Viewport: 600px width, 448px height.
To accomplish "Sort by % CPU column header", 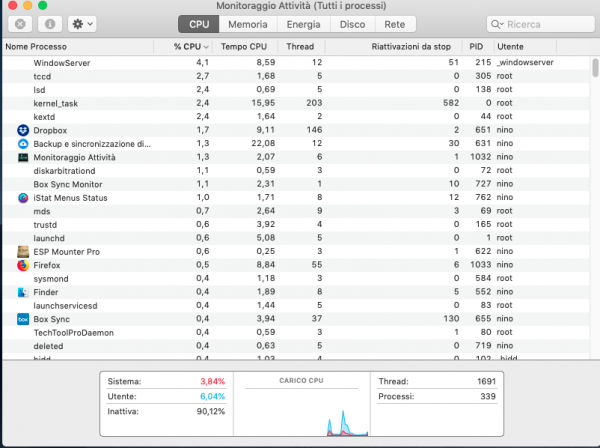I will click(x=183, y=47).
